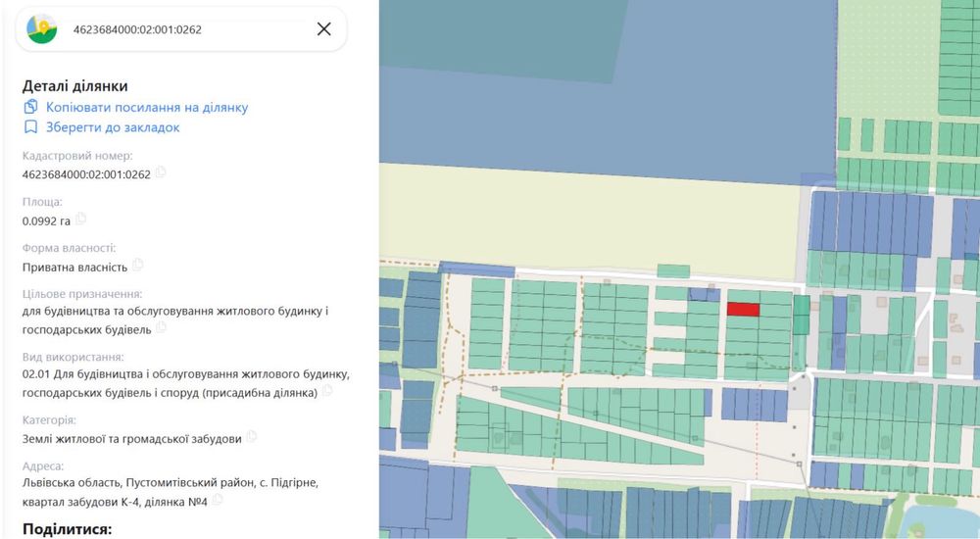Copy the Приватна власність ownership value
980x539 pixels.
[x=138, y=265]
